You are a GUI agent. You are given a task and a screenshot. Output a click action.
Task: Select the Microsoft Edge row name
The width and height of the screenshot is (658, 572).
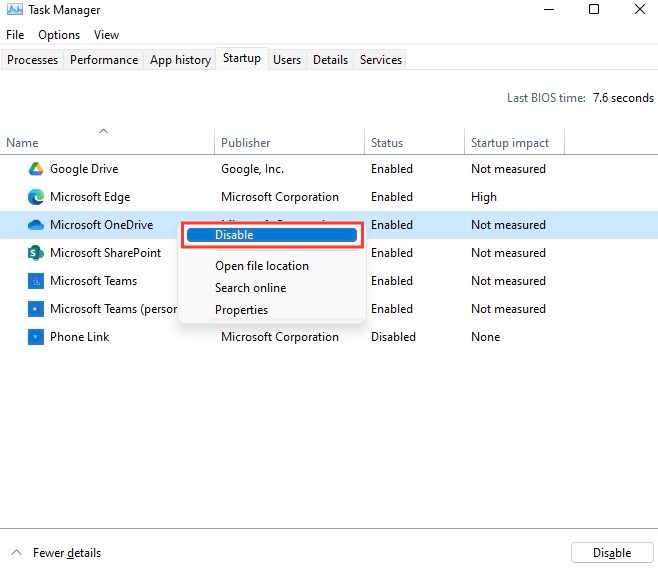(90, 197)
